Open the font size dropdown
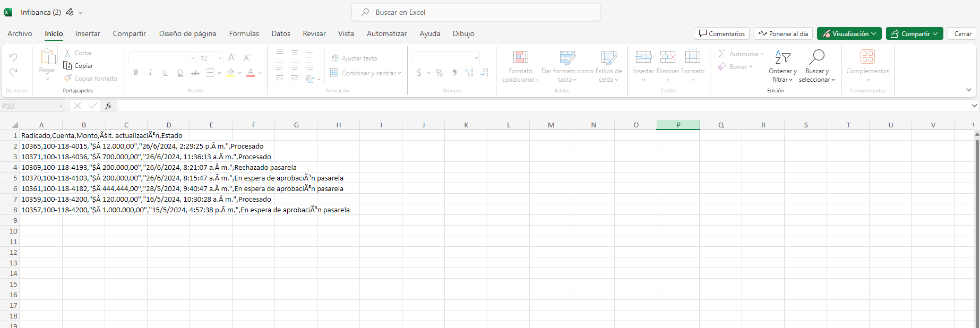This screenshot has width=980, height=328. (x=220, y=58)
